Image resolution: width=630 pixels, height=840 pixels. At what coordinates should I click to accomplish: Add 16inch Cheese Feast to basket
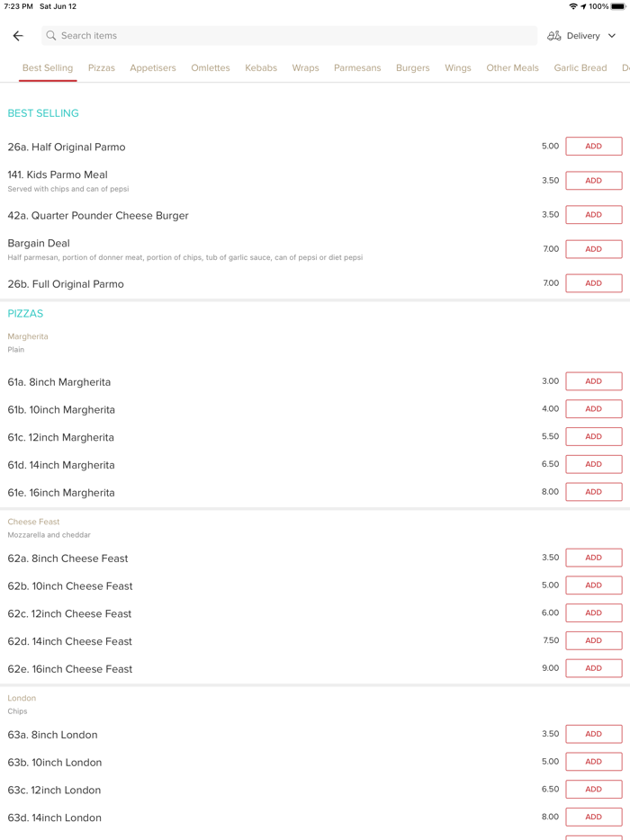[x=593, y=668]
